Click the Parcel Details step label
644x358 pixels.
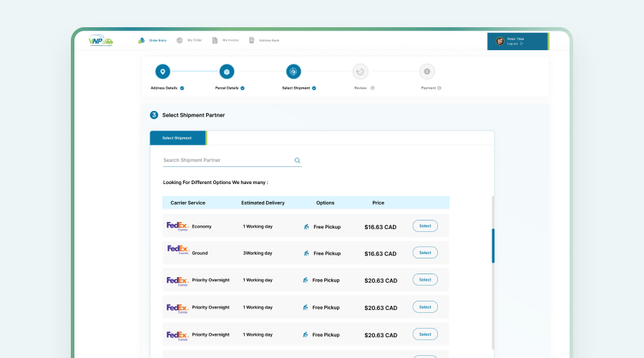click(x=227, y=88)
